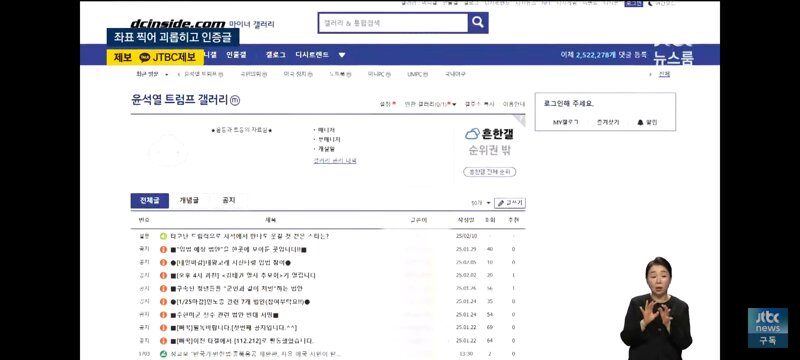Image resolution: width=800 pixels, height=360 pixels.
Task: Click the 추천 column header
Action: click(x=513, y=220)
